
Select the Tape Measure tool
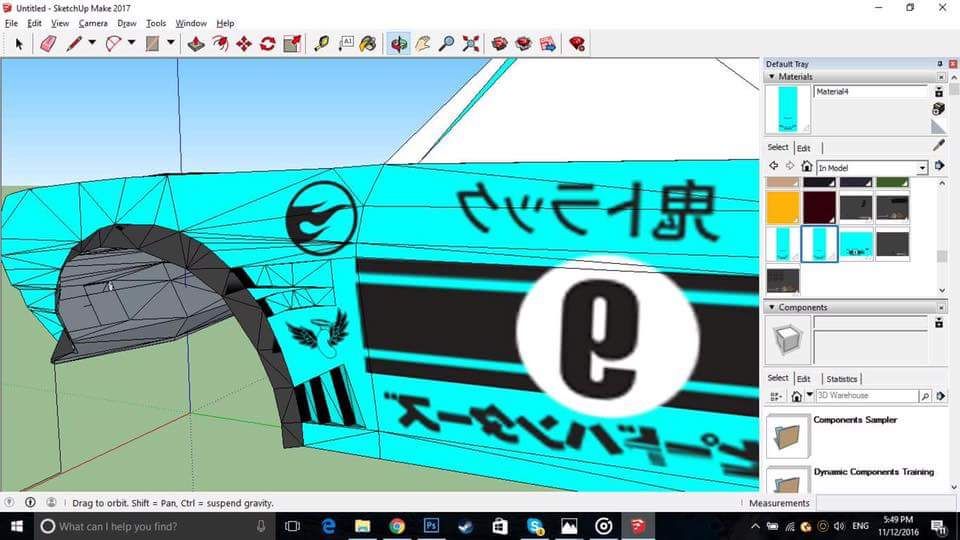point(321,44)
